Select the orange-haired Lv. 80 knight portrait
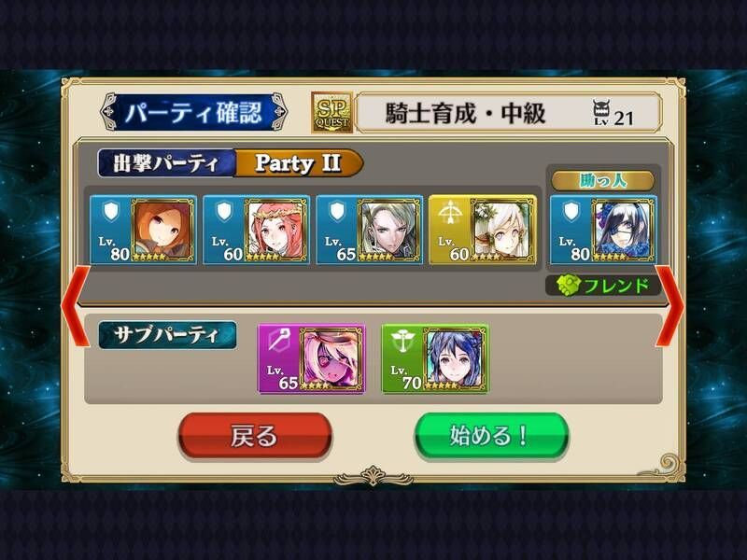Viewport: 747px width, 560px height. (162, 230)
